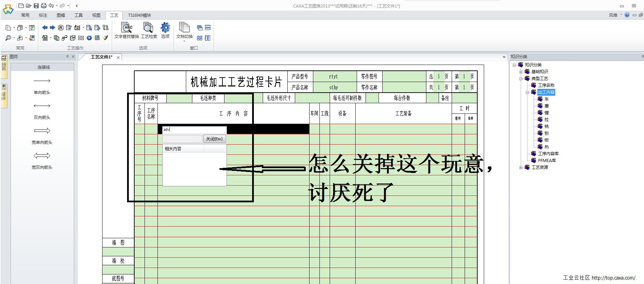Click the New document icon in quick access toolbar

[x=21, y=6]
